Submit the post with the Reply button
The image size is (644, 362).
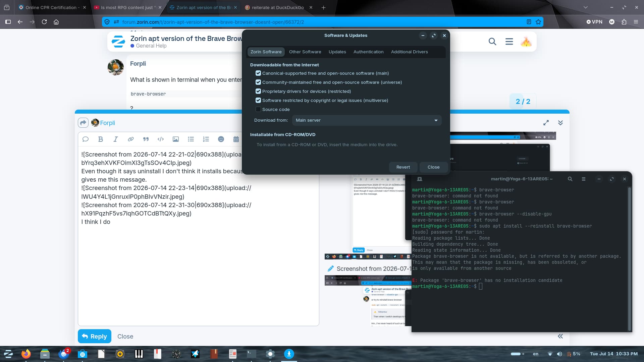coord(95,336)
